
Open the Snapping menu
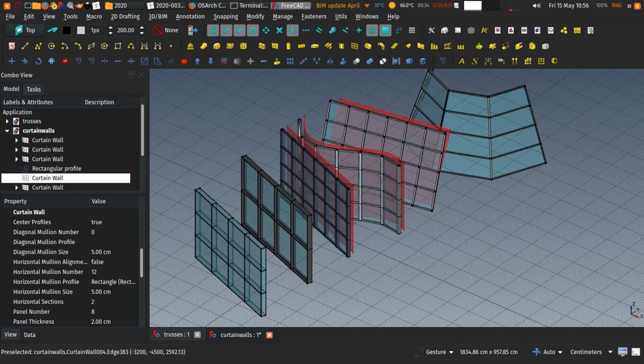(226, 16)
